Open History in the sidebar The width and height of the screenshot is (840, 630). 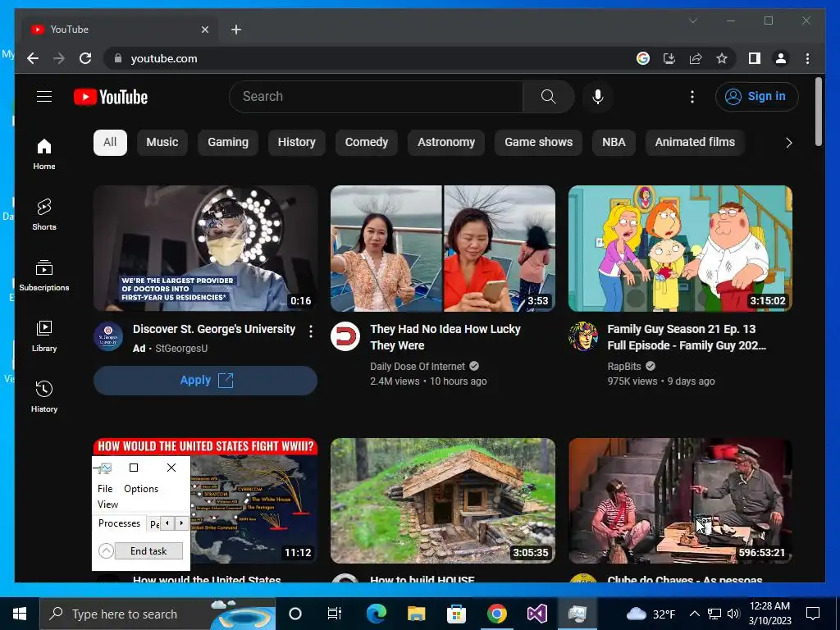(44, 396)
